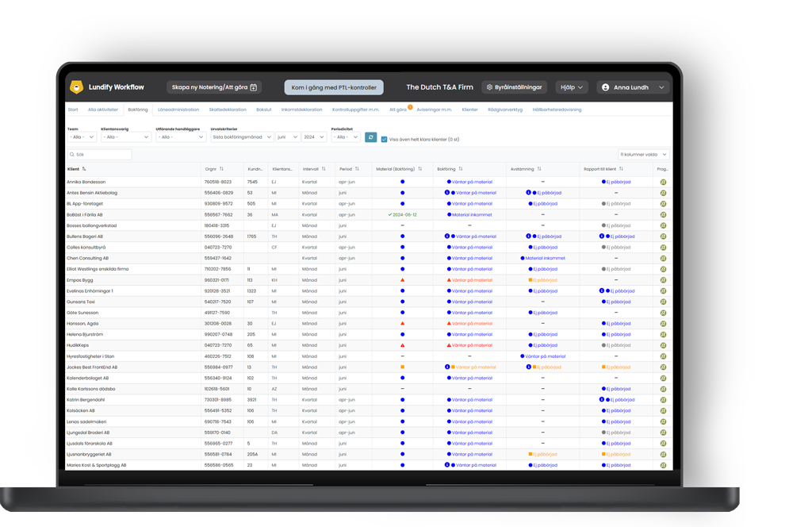The height and width of the screenshot is (527, 812).
Task: Open the '11 kolumner valda' column selector
Action: 643,155
